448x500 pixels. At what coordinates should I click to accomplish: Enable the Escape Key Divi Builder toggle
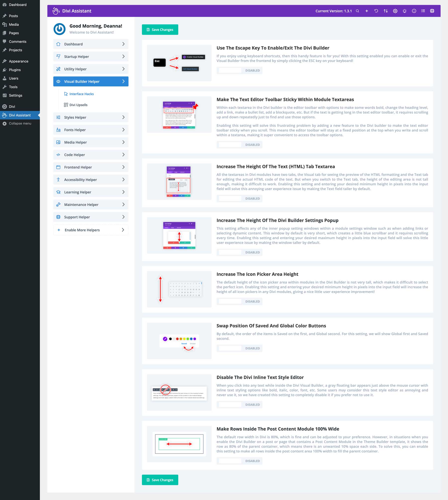tap(229, 71)
